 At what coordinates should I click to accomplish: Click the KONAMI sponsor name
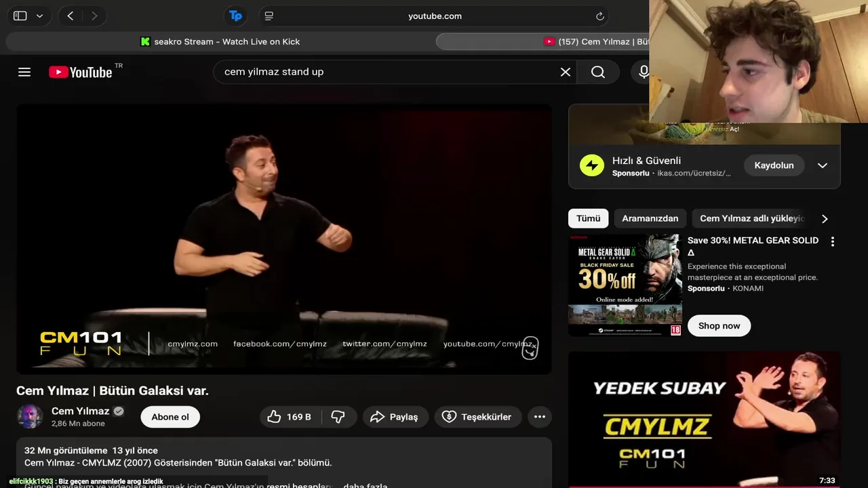point(748,289)
